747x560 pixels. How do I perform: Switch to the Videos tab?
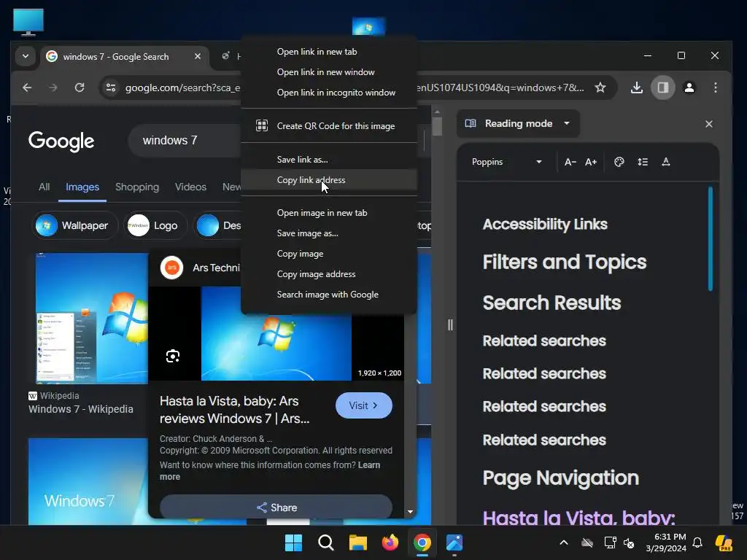pyautogui.click(x=190, y=187)
